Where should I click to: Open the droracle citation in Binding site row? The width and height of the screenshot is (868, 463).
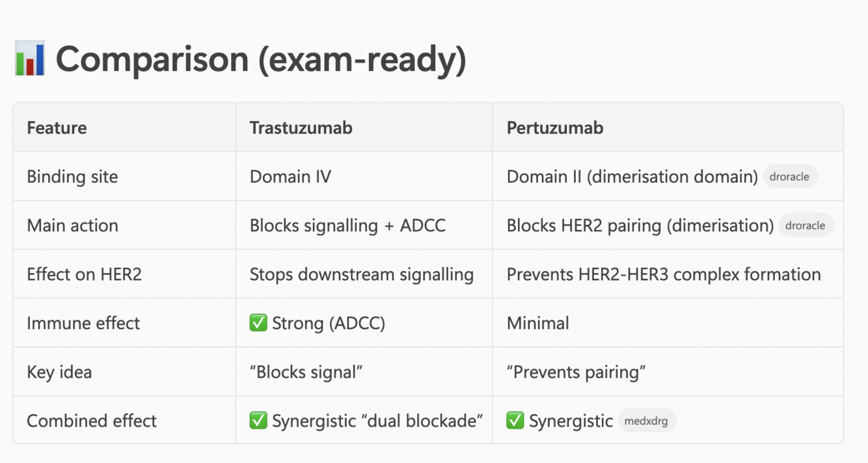(x=789, y=176)
